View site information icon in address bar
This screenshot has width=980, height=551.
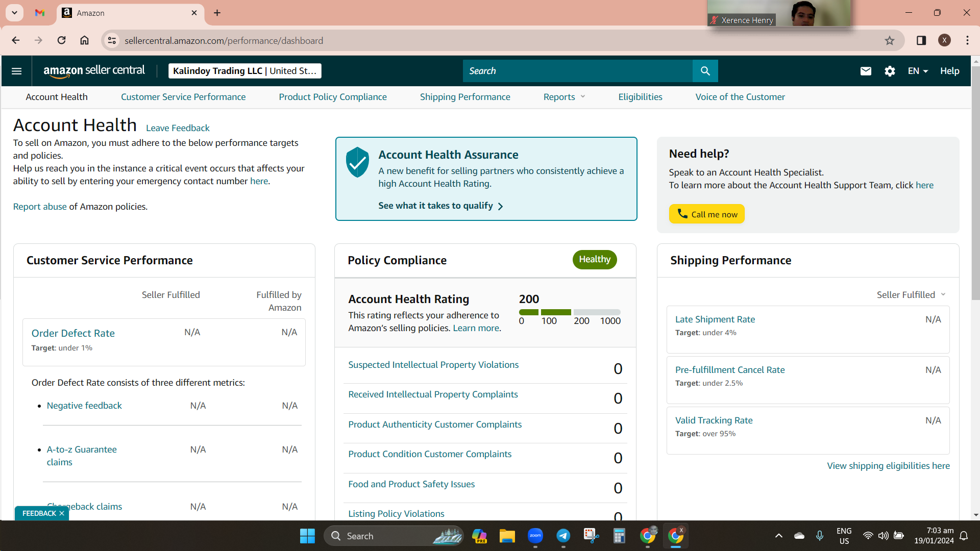pos(112,40)
